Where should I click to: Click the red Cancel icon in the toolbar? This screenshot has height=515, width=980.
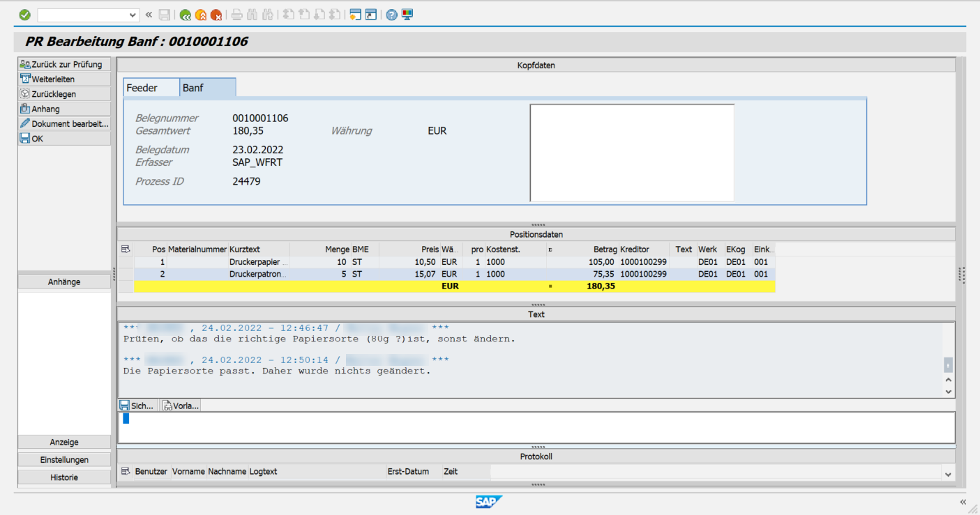[218, 14]
